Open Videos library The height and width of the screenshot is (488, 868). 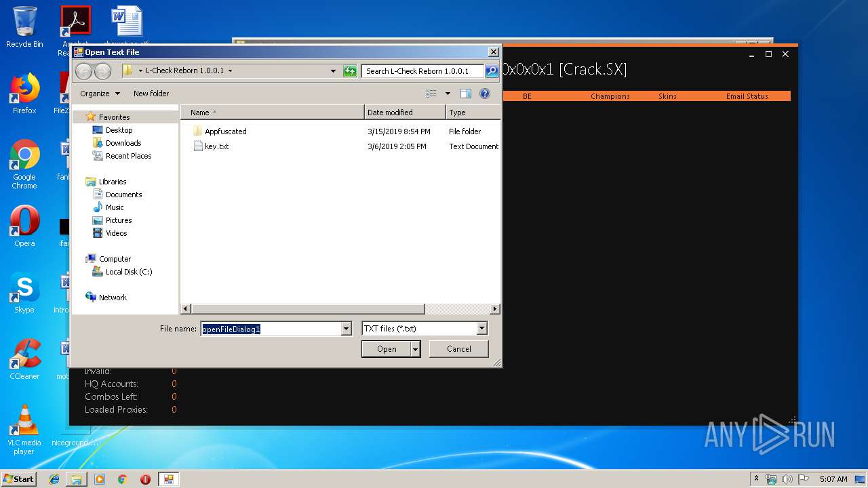[x=116, y=233]
